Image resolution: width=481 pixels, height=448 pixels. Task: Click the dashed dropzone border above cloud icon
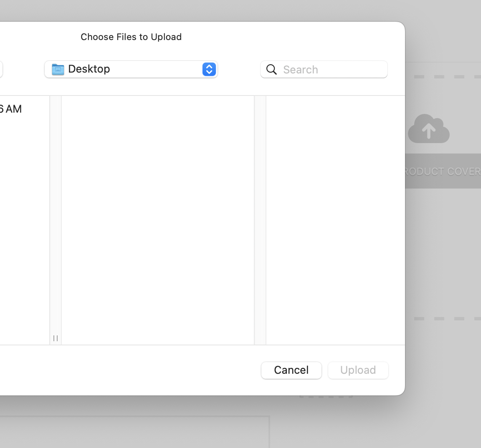pos(443,77)
